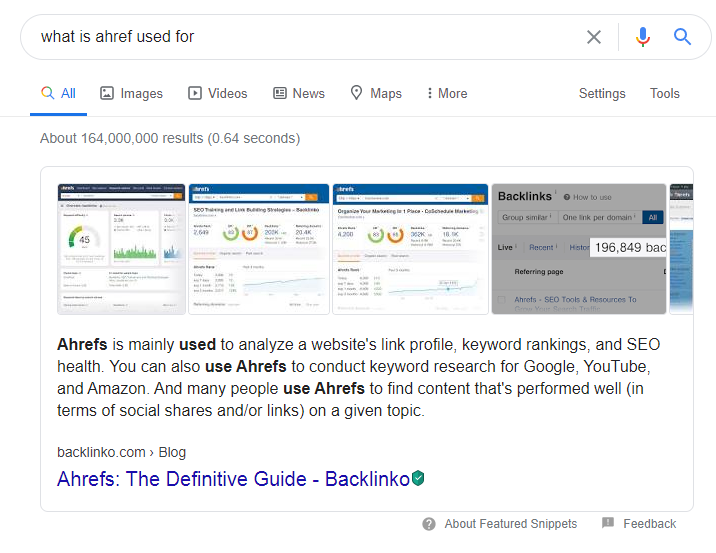716x553 pixels.
Task: Click the featured snippet paragraph about Ahrefs
Action: pyautogui.click(x=358, y=378)
